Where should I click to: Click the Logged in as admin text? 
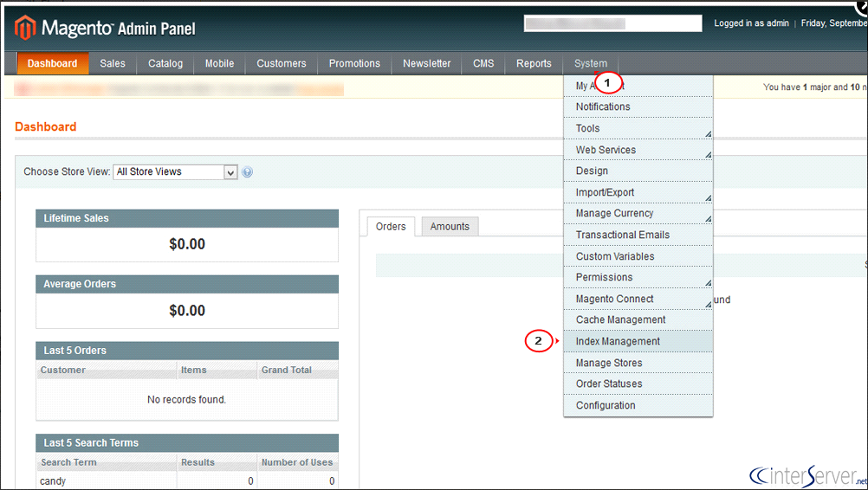coord(751,23)
